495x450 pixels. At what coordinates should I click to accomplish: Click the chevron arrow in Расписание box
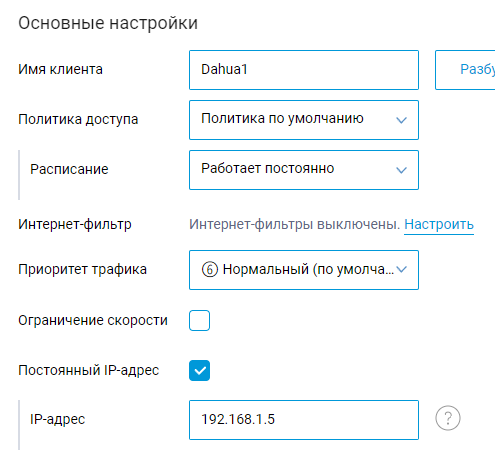[x=401, y=170]
